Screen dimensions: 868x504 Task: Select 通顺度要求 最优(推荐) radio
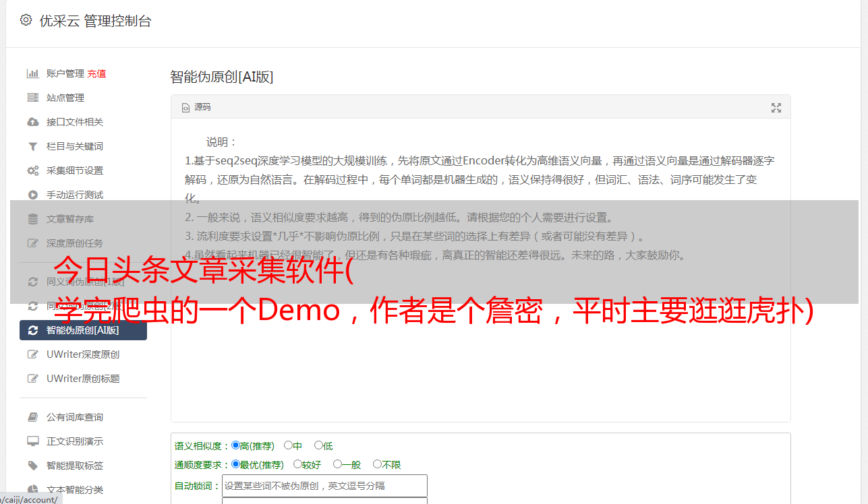point(235,464)
